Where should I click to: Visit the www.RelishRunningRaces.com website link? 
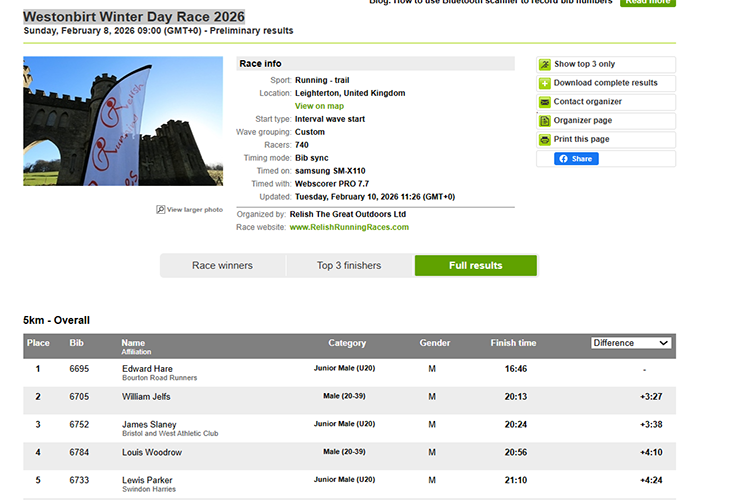tap(349, 227)
